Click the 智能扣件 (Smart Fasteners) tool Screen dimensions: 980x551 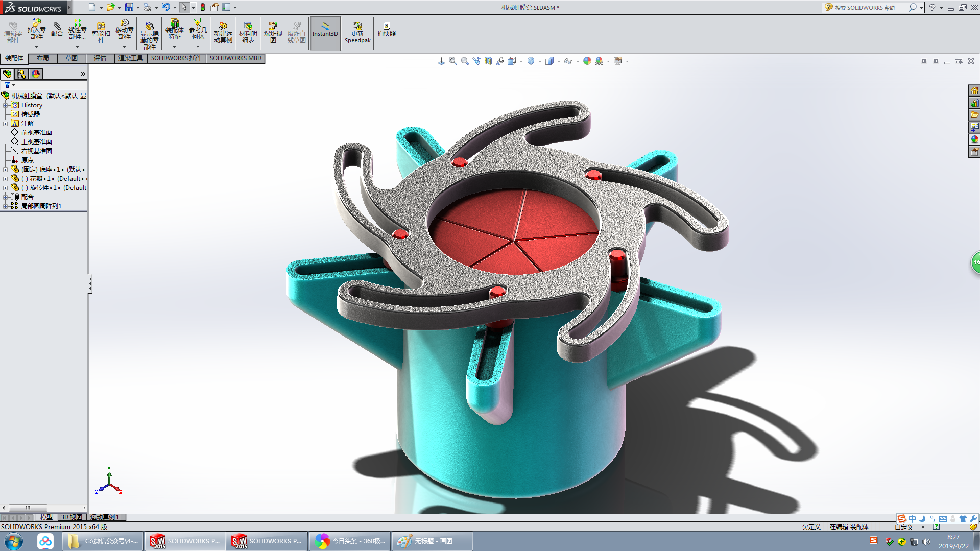tap(101, 32)
